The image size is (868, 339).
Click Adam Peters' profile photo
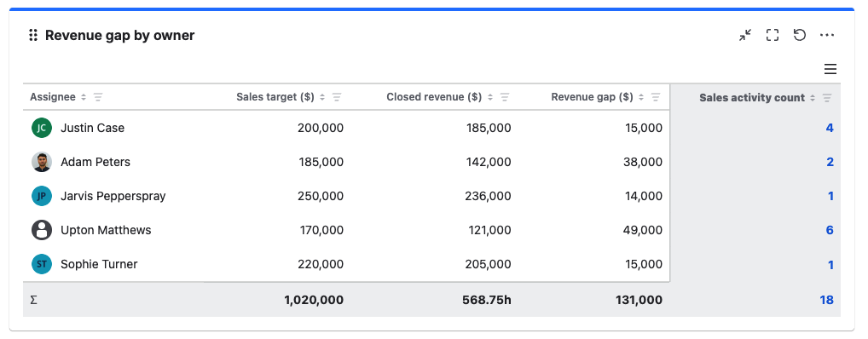coord(42,162)
